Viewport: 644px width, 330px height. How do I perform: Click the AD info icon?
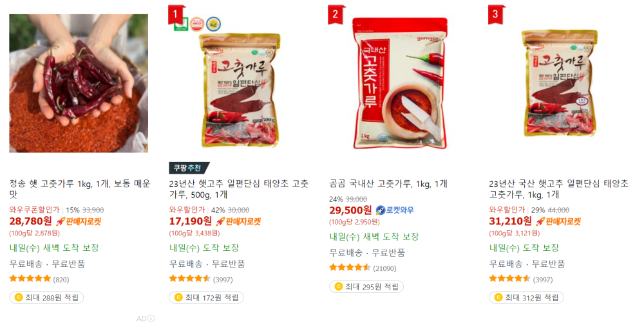point(151,318)
